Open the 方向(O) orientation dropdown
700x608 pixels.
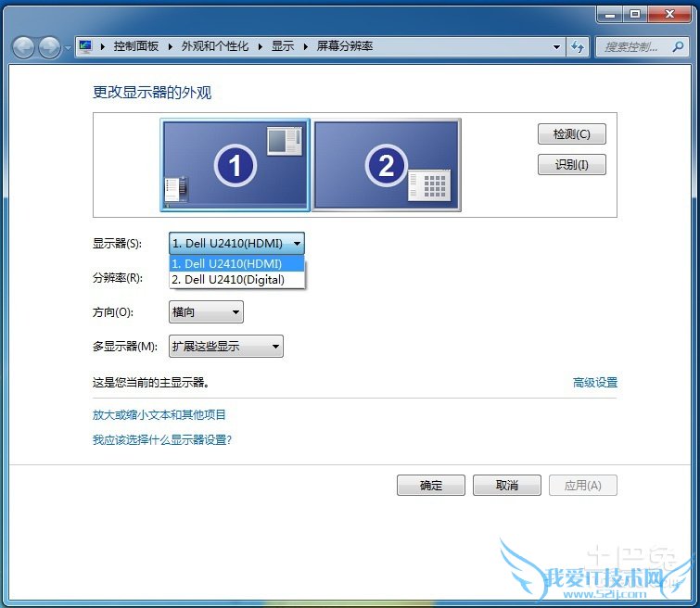coord(206,311)
